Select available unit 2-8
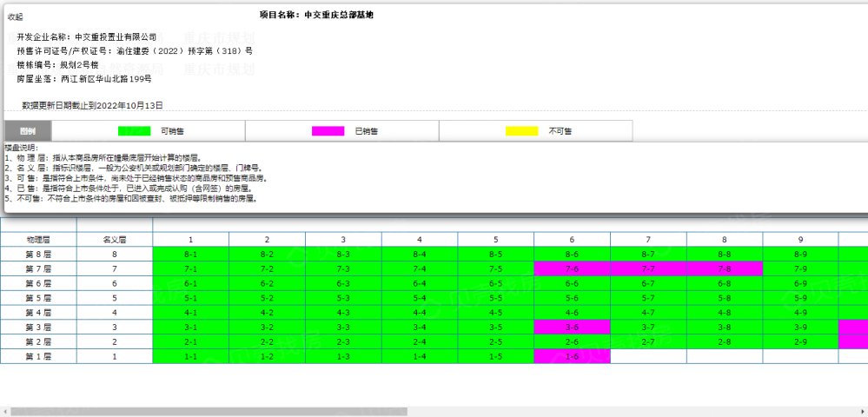Screen dimensions: 868x417 tap(725, 341)
